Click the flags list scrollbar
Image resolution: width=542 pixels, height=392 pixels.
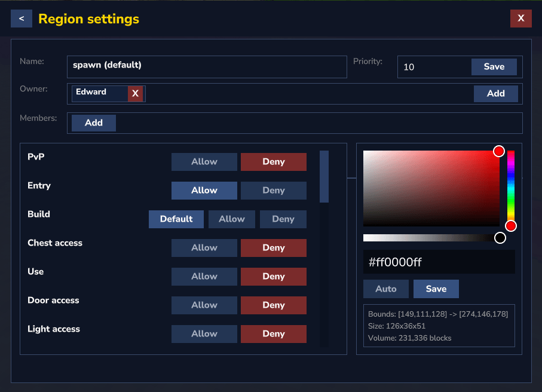324,177
